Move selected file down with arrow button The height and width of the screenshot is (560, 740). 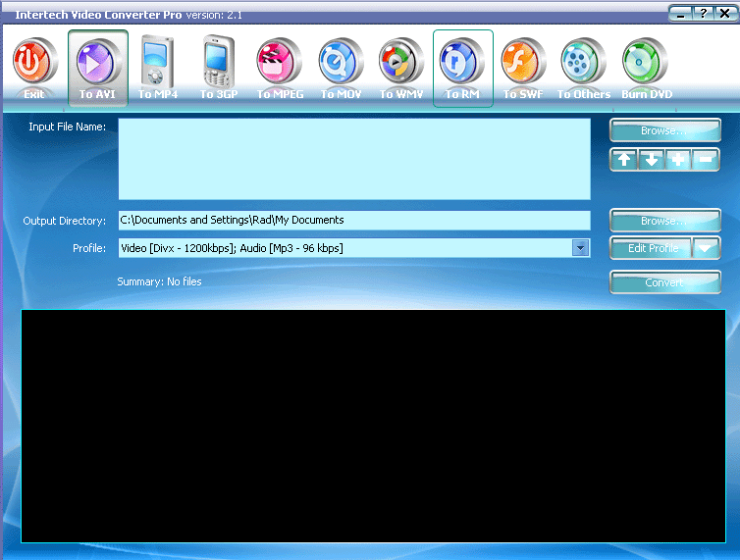pyautogui.click(x=652, y=160)
